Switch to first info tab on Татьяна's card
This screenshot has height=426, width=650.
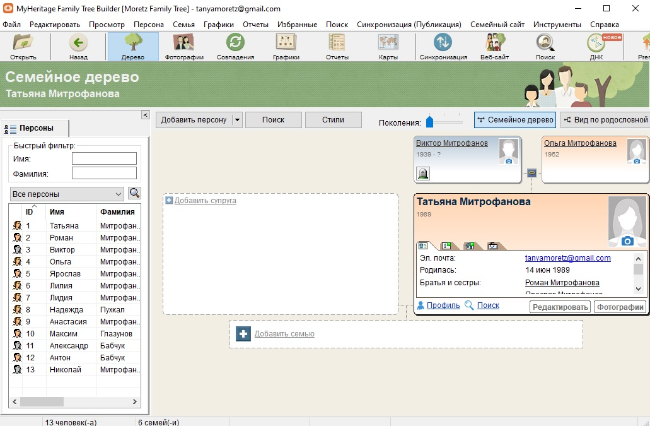coord(423,246)
